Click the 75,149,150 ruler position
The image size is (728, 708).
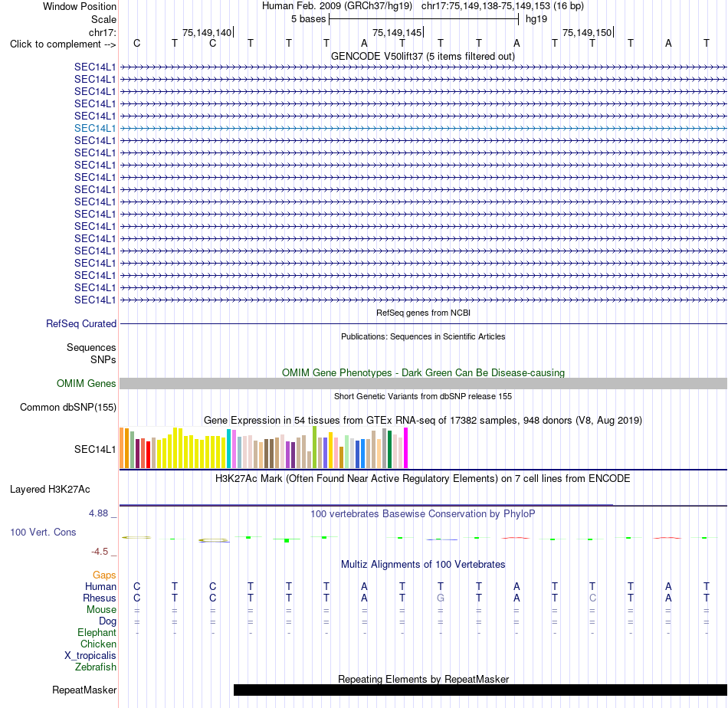[587, 32]
